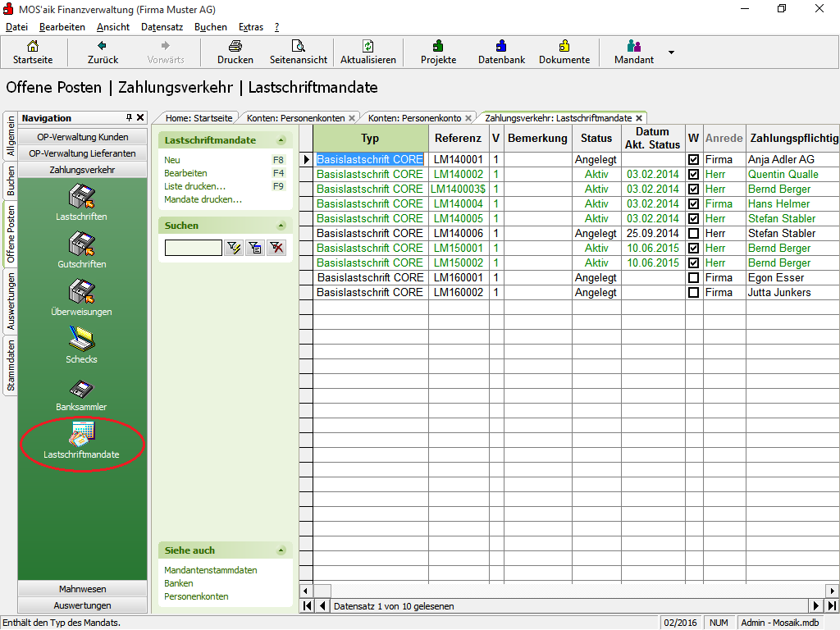Image resolution: width=840 pixels, height=630 pixels.
Task: Toggle W checkbox for reference LM150001
Action: pyautogui.click(x=693, y=248)
